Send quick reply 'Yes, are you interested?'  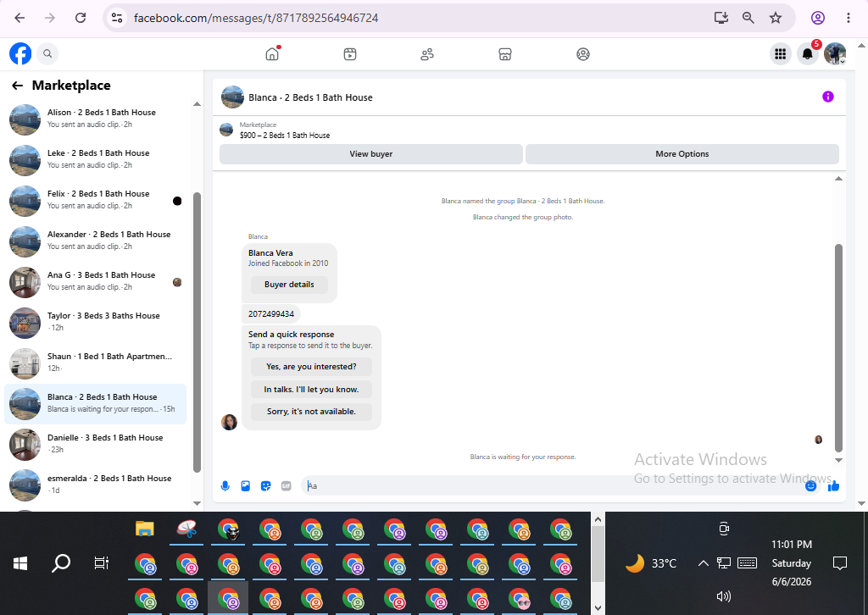coord(311,366)
